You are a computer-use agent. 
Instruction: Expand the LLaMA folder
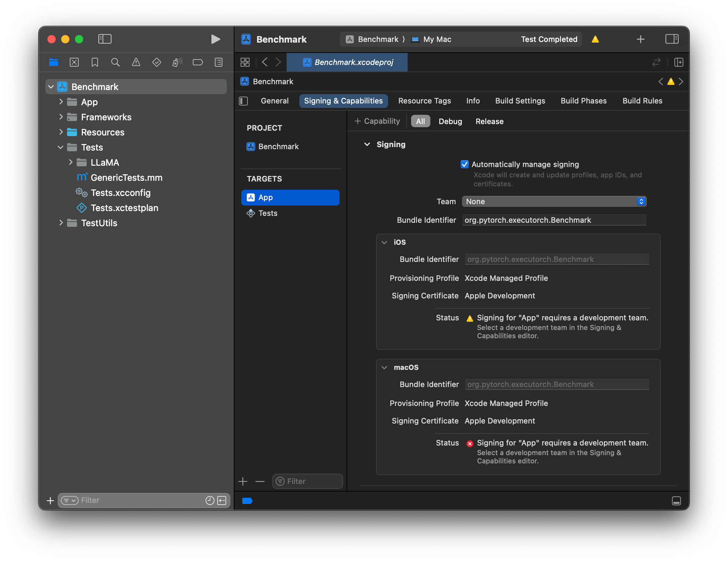70,162
